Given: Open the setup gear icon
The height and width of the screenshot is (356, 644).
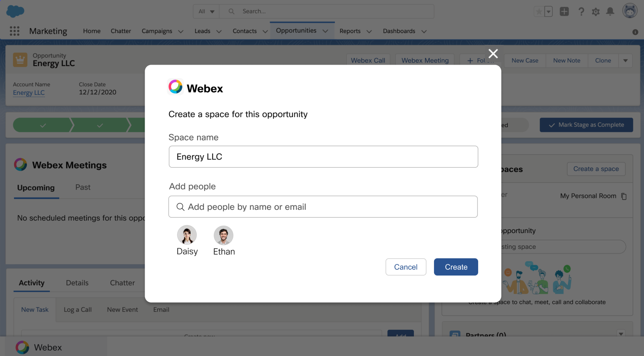Looking at the screenshot, I should (596, 11).
